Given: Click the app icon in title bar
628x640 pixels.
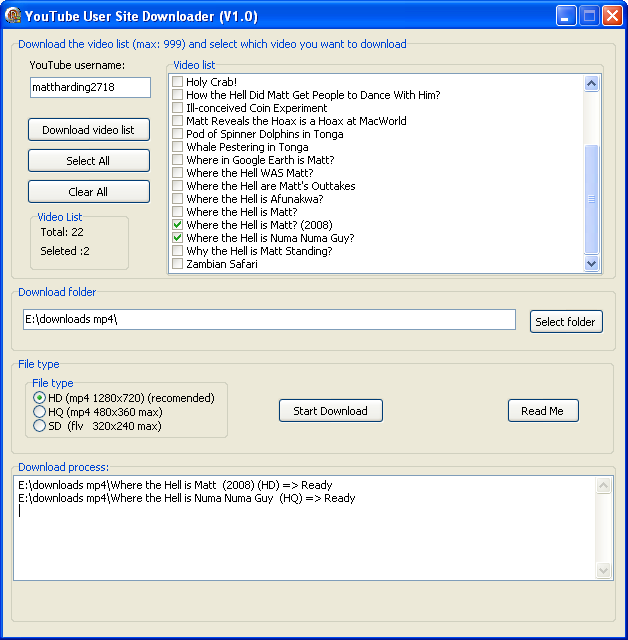Looking at the screenshot, I should click(13, 16).
